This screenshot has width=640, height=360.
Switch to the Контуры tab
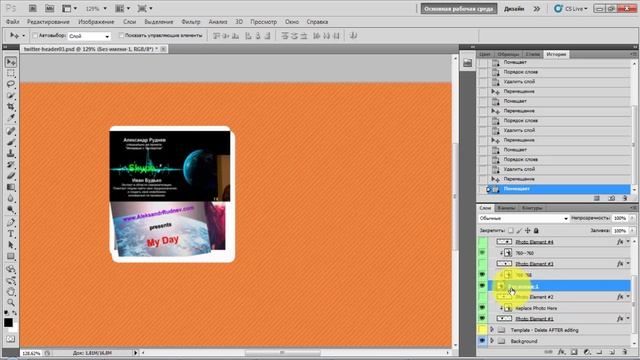532,208
